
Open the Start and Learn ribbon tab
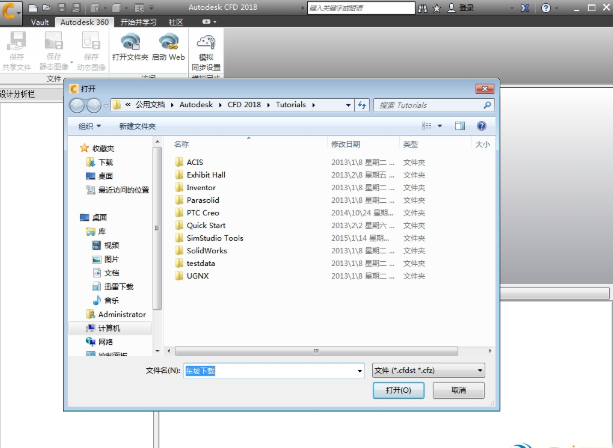(x=138, y=22)
